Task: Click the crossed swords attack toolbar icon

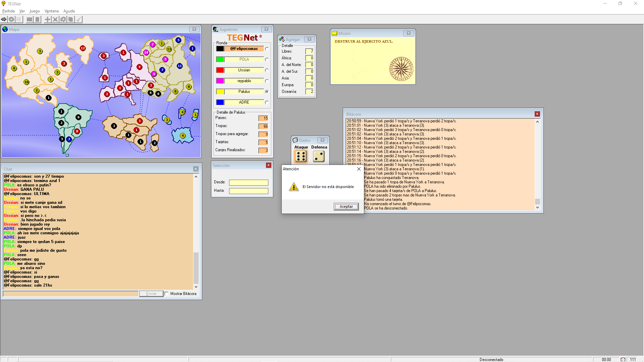Action: 55,19
